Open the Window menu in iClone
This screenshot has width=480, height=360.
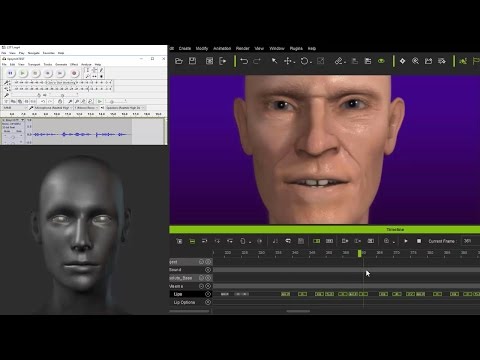click(277, 48)
